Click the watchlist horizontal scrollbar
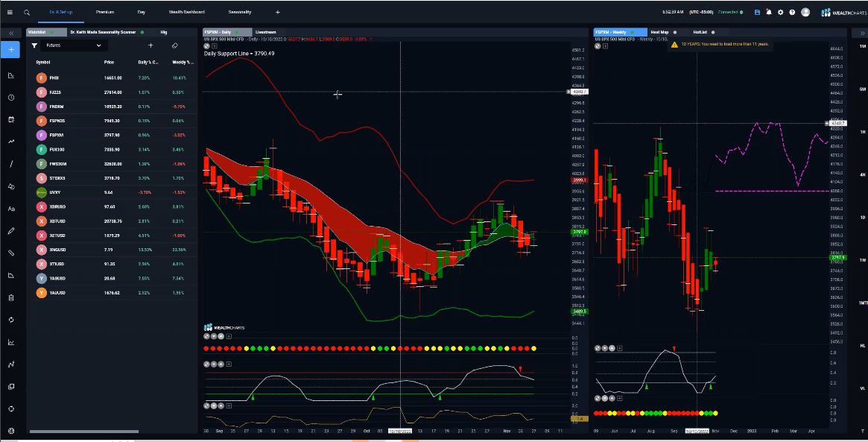The height and width of the screenshot is (442, 868). [x=83, y=432]
